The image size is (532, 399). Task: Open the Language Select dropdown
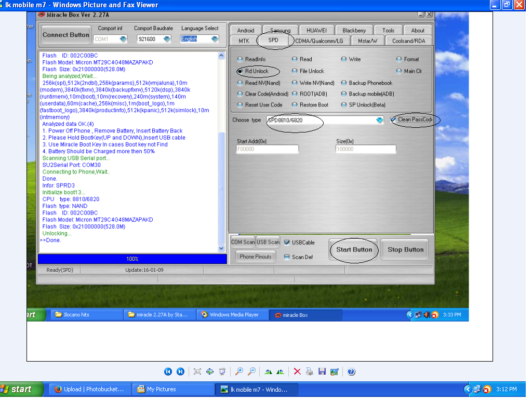coord(215,39)
